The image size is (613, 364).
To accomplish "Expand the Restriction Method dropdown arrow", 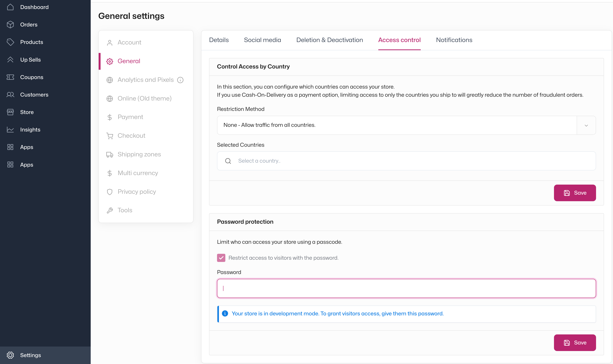I will click(x=586, y=125).
